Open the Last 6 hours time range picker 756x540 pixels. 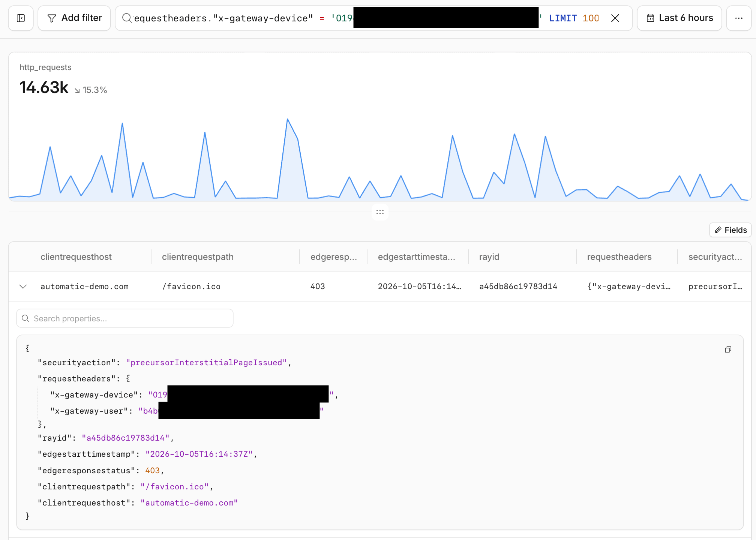tap(679, 18)
